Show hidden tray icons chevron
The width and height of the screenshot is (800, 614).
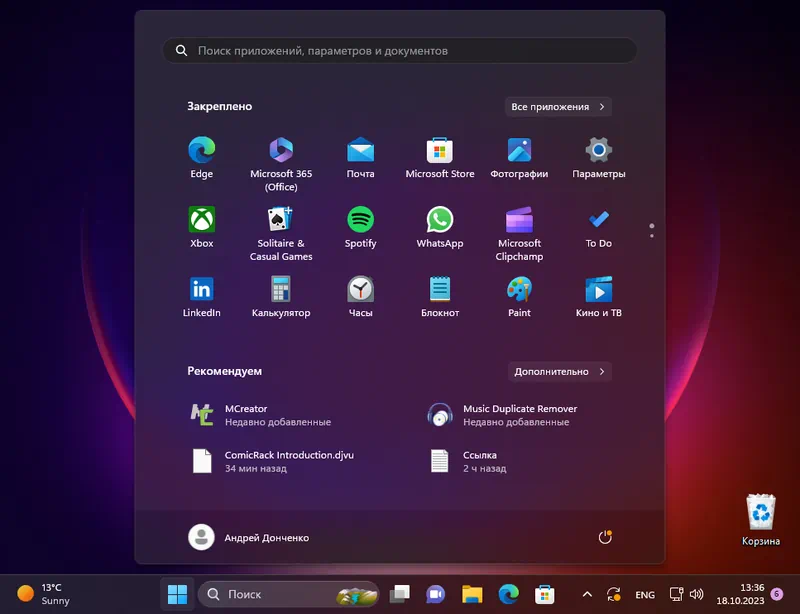pos(587,594)
